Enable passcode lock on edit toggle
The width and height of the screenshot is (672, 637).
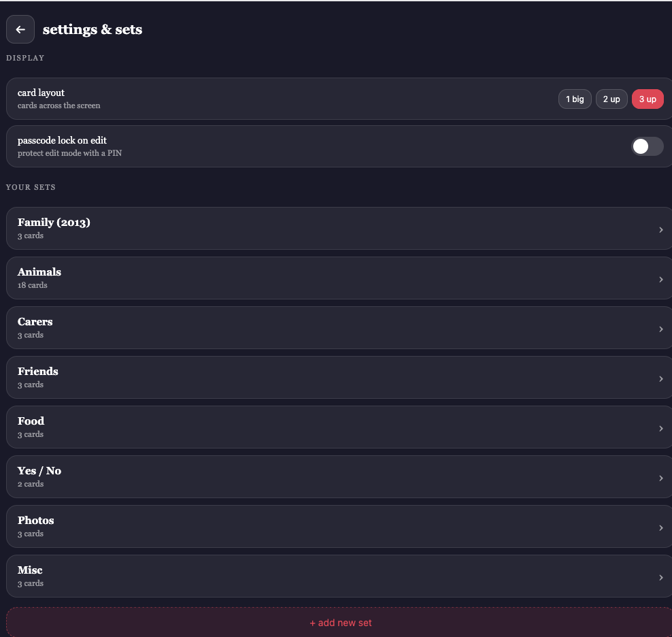point(647,146)
